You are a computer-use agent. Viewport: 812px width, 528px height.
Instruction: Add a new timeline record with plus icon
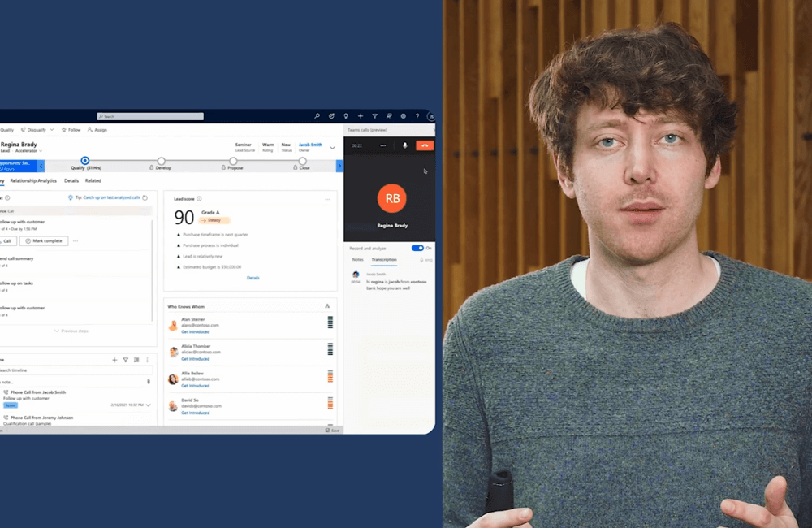(x=114, y=359)
